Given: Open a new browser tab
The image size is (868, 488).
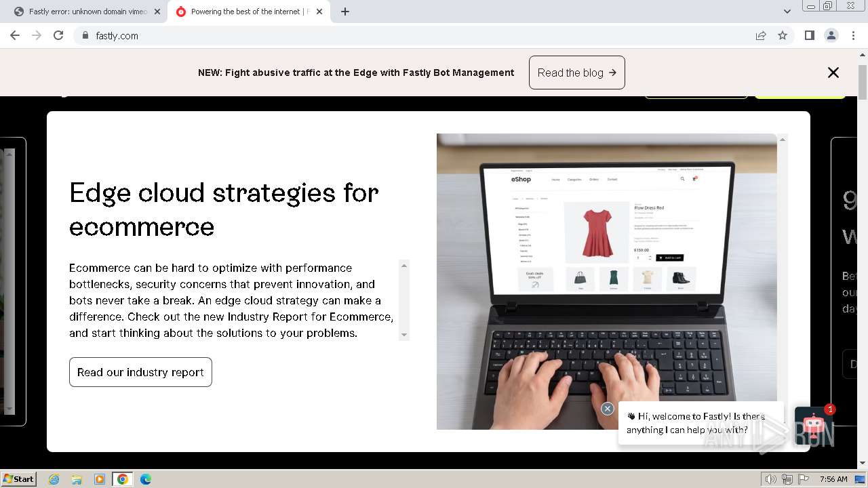Looking at the screenshot, I should coord(345,12).
